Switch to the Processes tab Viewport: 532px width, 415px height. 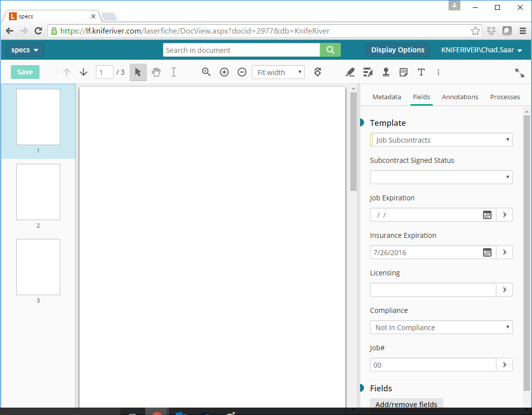coord(505,97)
